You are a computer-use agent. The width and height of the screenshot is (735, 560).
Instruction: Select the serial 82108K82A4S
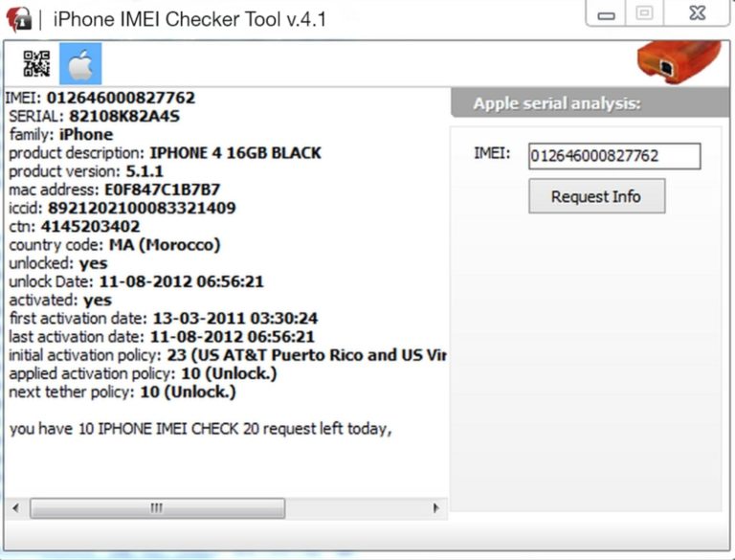click(124, 116)
